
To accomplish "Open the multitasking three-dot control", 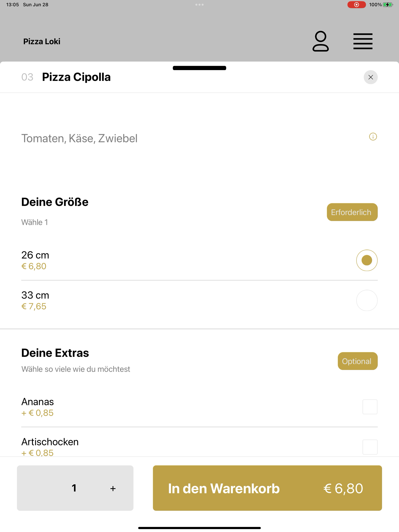I will point(199,4).
